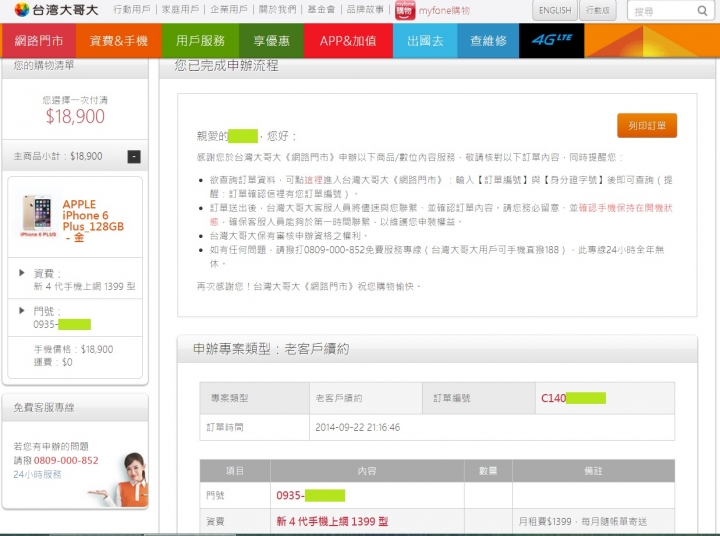Open the 享優惠 tab
The width and height of the screenshot is (720, 536).
tap(271, 41)
